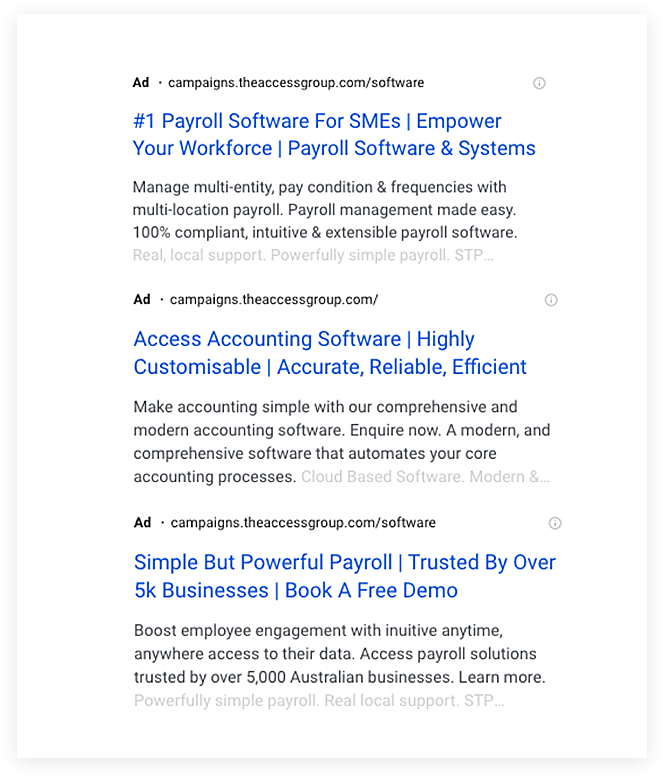Open 'Simple But Powerful Payroll' ad headline

point(263,563)
